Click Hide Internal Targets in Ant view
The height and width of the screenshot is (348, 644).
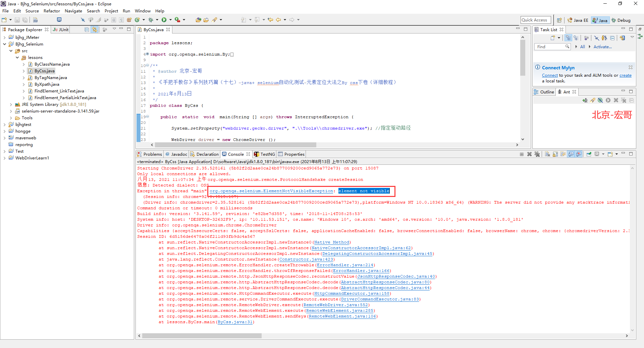pos(600,100)
